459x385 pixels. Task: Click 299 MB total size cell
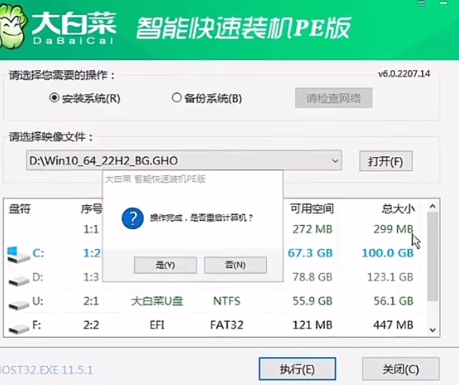393,229
